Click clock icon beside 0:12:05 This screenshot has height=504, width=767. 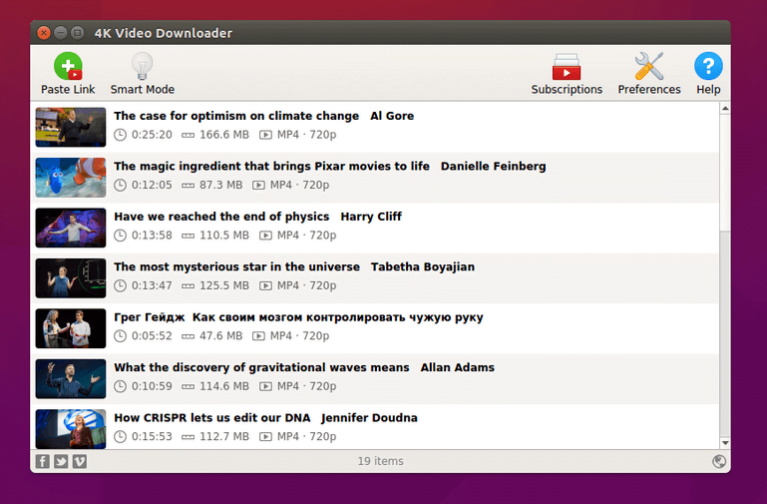(x=120, y=185)
